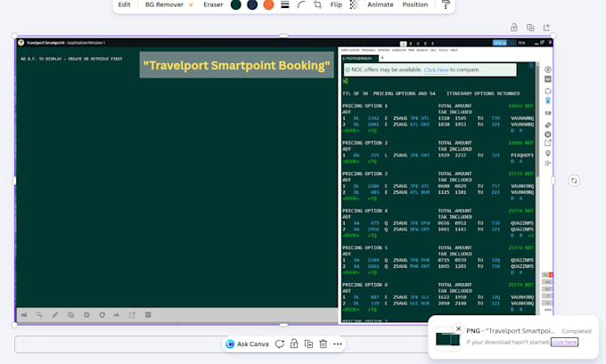Click the top-left corner resize handle
Viewport: 606px width, 364px height.
[x=14, y=36]
